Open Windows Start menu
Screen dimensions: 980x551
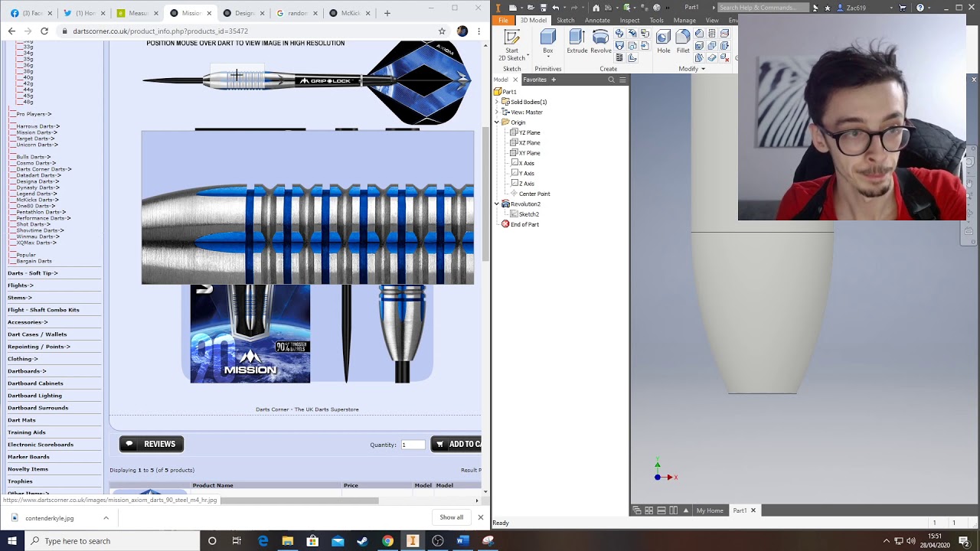pos(13,541)
